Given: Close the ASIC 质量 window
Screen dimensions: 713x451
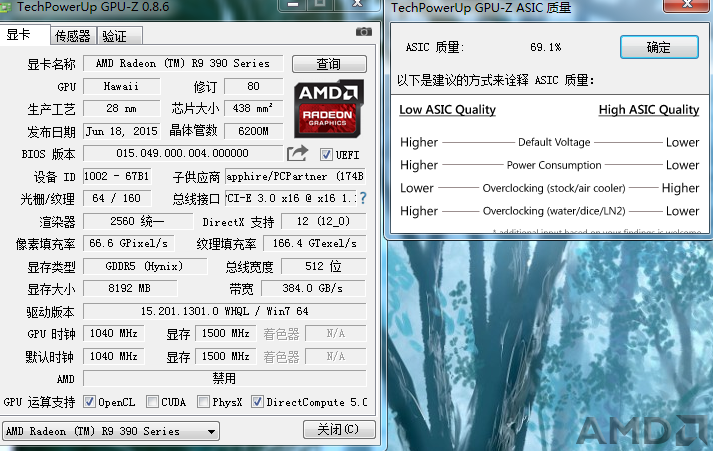Looking at the screenshot, I should tap(687, 5).
